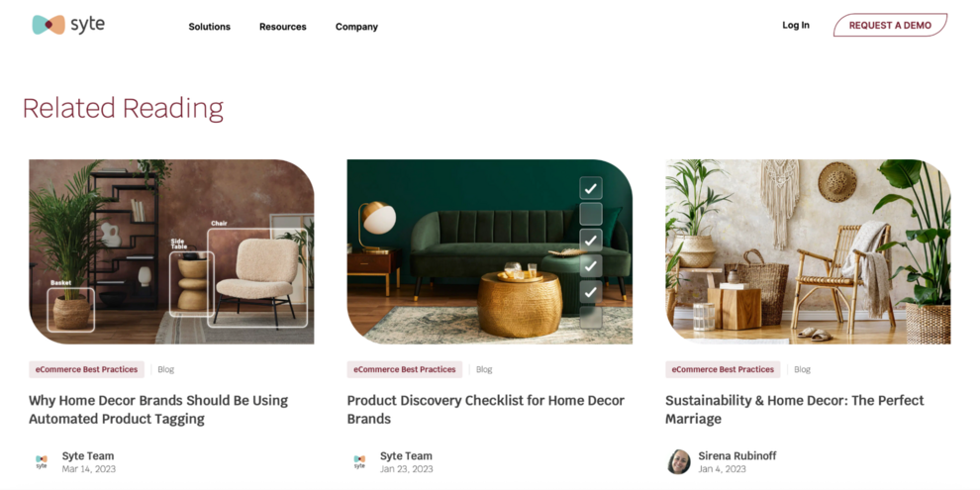Open the green sofa checklist article image
Viewport: 980px width, 490px height.
tap(489, 251)
